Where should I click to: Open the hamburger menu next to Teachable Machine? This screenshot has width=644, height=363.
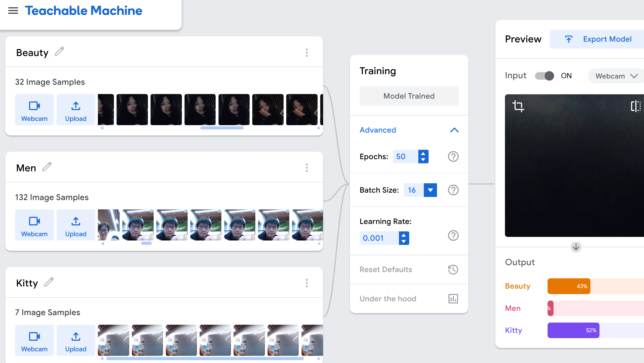pos(13,11)
